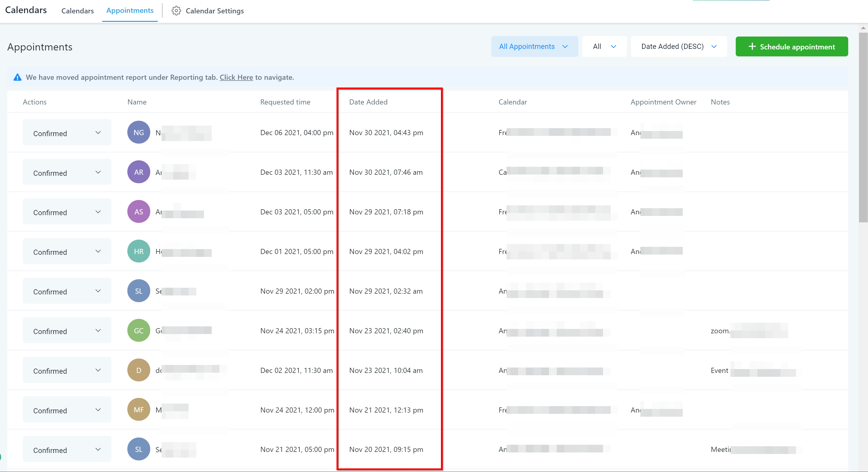Click the NG contact avatar
Image resolution: width=868 pixels, height=472 pixels.
click(x=138, y=133)
